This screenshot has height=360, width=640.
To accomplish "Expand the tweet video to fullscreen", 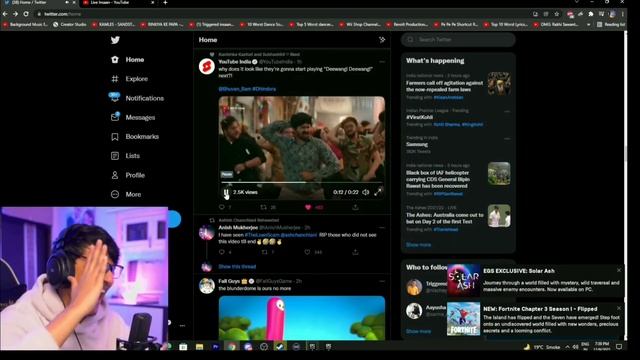I will tap(378, 192).
